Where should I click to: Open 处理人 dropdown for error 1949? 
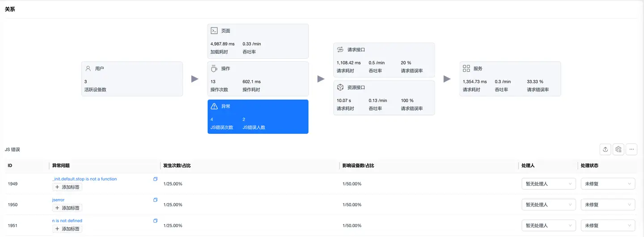548,184
